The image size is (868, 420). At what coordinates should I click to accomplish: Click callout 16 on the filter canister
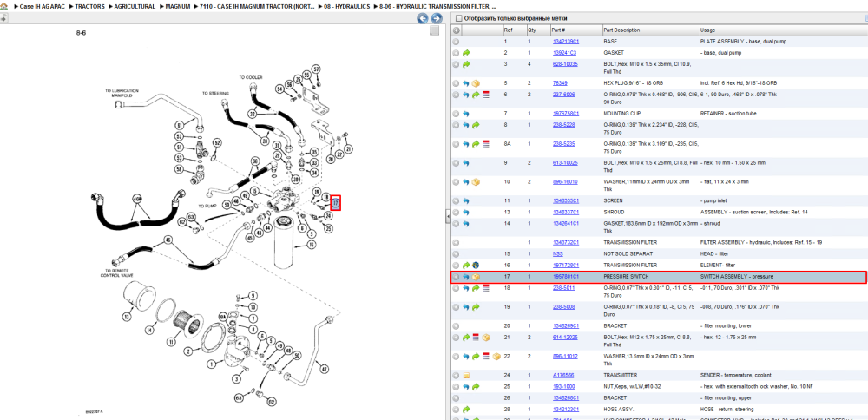coord(311,244)
